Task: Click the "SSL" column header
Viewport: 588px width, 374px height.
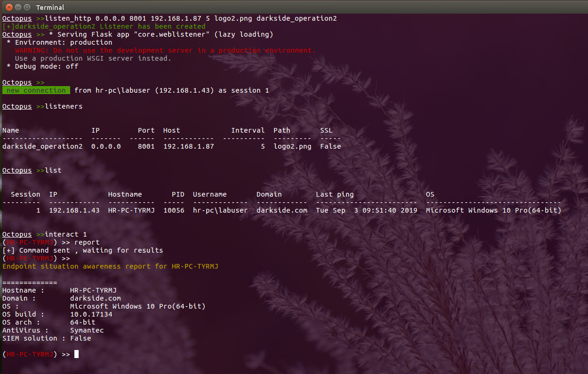Action: click(326, 130)
